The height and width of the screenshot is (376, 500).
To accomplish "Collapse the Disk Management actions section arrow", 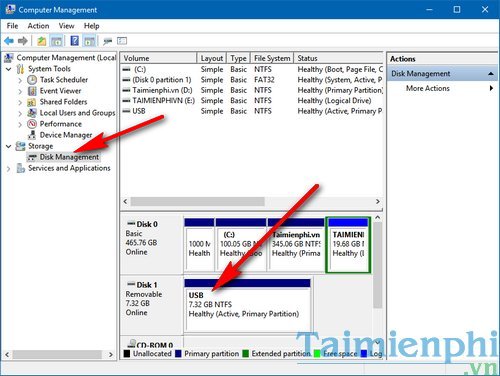I will 491,74.
